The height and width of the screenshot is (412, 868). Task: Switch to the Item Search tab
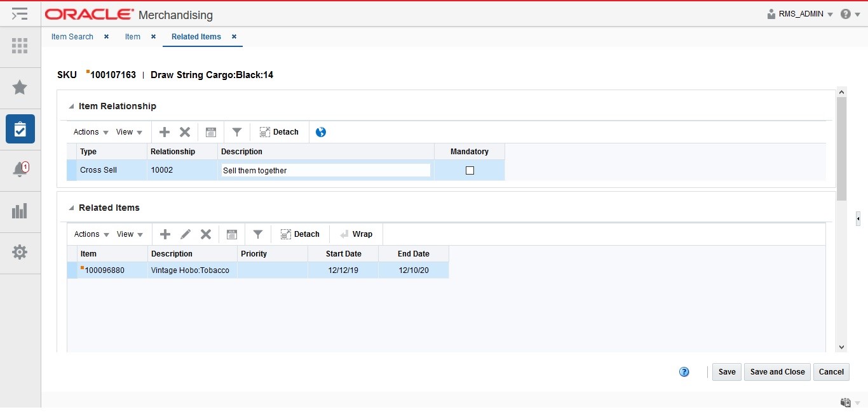[72, 37]
